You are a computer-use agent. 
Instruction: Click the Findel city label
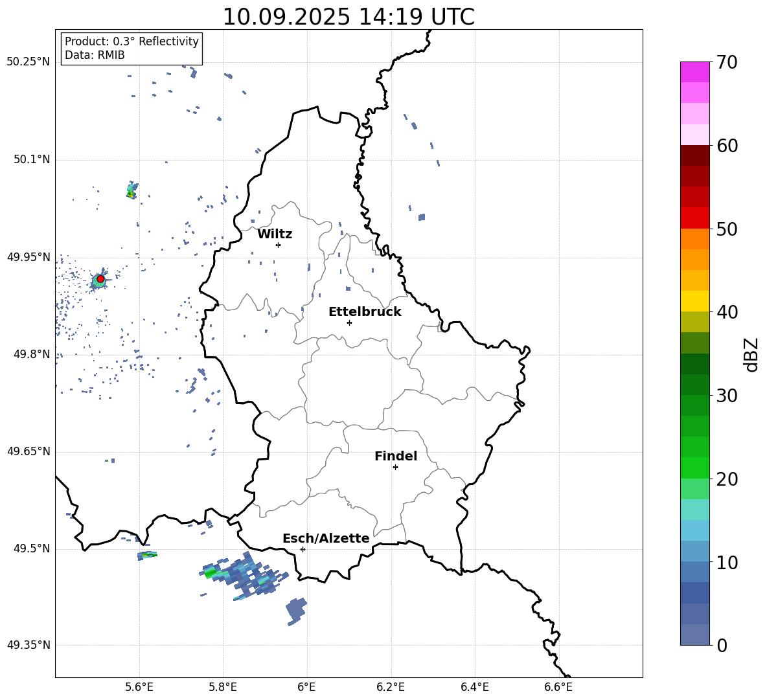click(x=396, y=456)
